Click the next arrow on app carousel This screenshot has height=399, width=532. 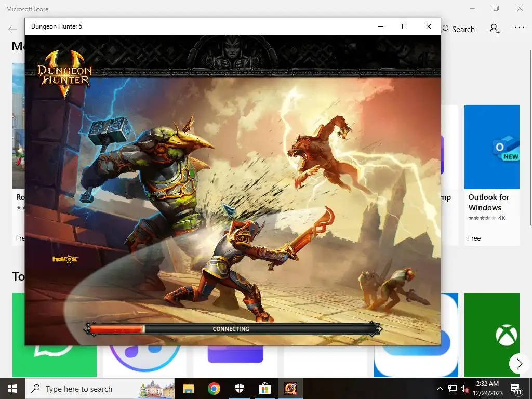point(519,363)
